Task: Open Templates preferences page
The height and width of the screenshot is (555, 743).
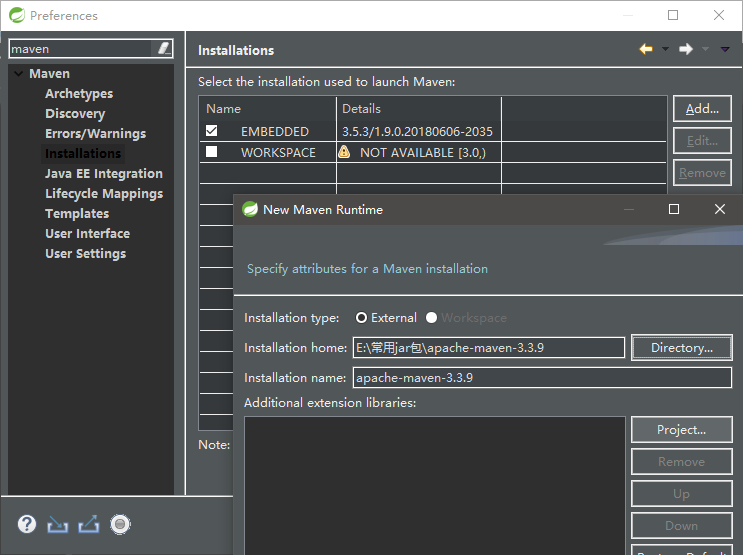Action: point(77,214)
